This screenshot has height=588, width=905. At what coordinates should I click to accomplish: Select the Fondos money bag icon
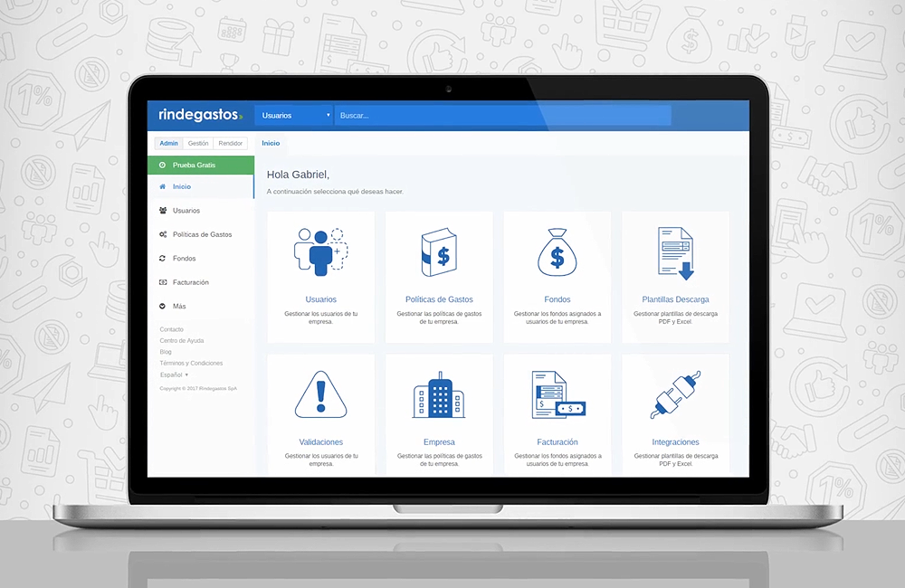click(557, 251)
